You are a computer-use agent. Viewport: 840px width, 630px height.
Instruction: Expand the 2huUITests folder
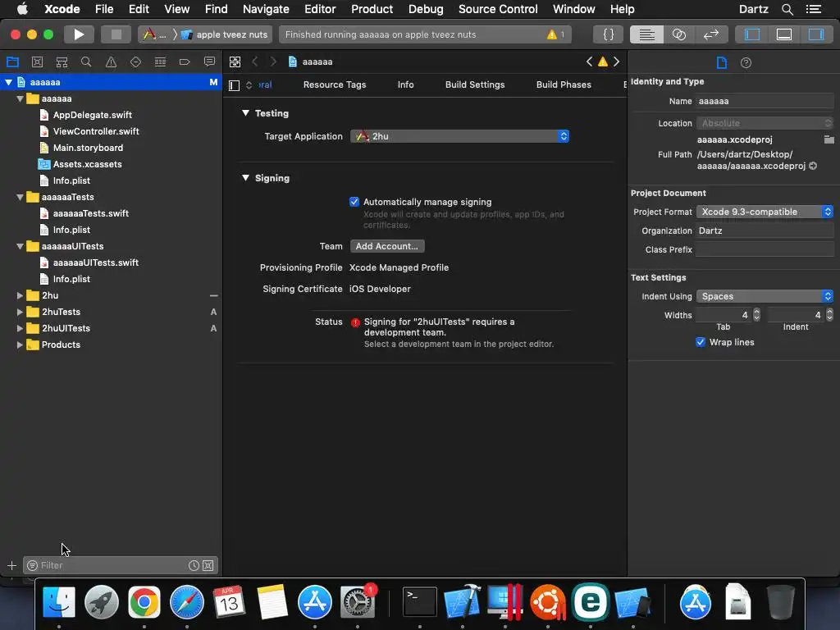[20, 328]
